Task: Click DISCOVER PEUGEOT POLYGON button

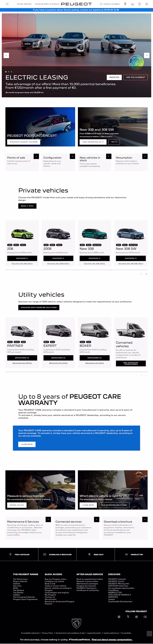Action: pos(24,142)
